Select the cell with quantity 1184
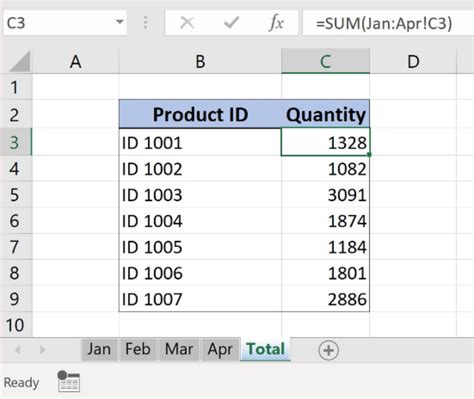This screenshot has width=474, height=399. coord(325,247)
